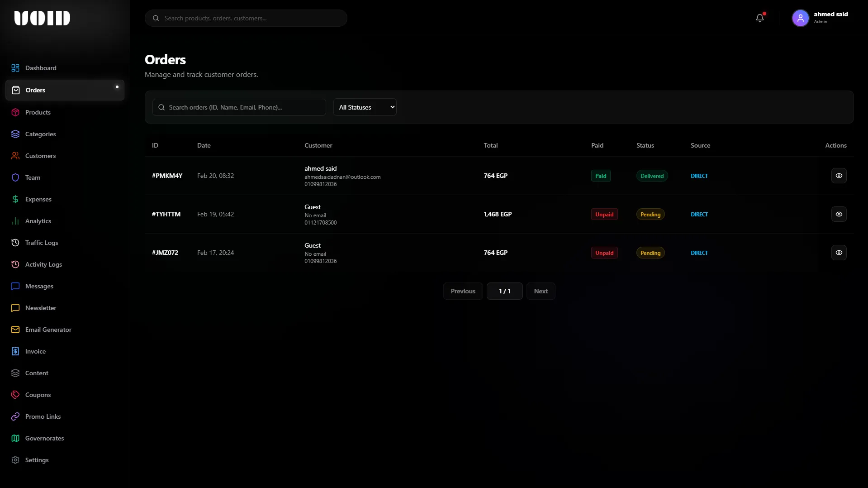This screenshot has width=868, height=488.
Task: Click order ID #JMZ072
Action: point(165,253)
